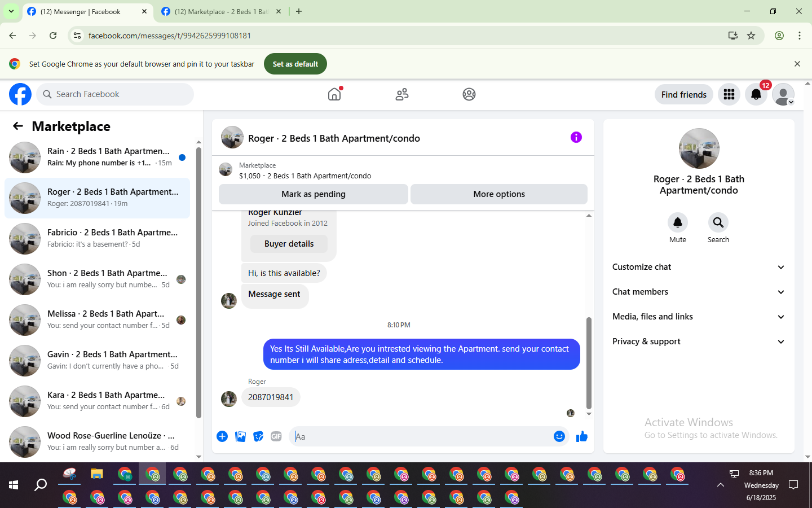Search in conversation using the magnifier icon
812x508 pixels.
pos(718,222)
